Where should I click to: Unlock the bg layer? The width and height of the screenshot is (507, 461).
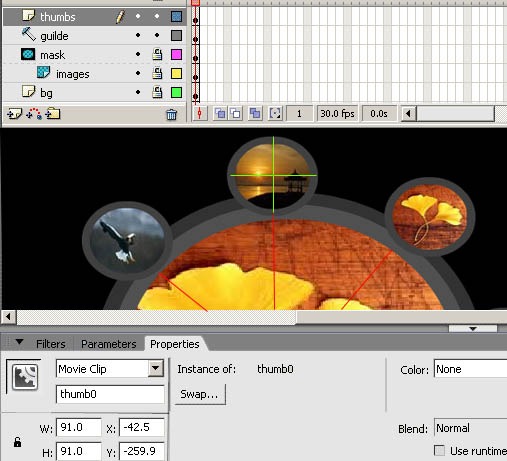coord(157,92)
